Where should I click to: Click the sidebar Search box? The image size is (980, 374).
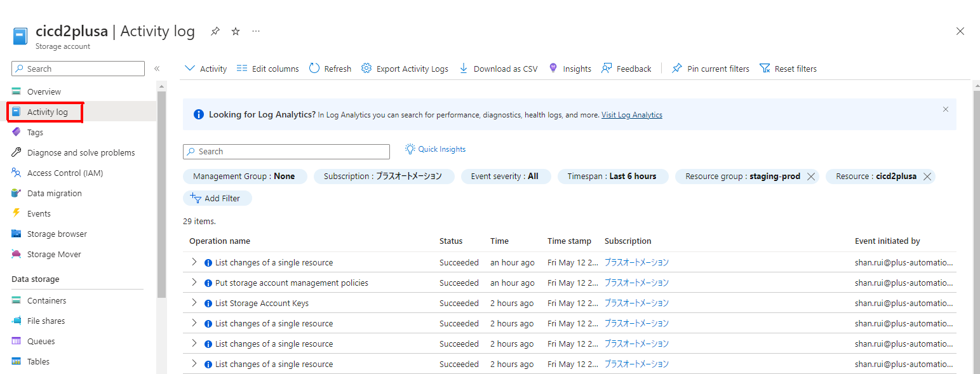click(x=78, y=69)
